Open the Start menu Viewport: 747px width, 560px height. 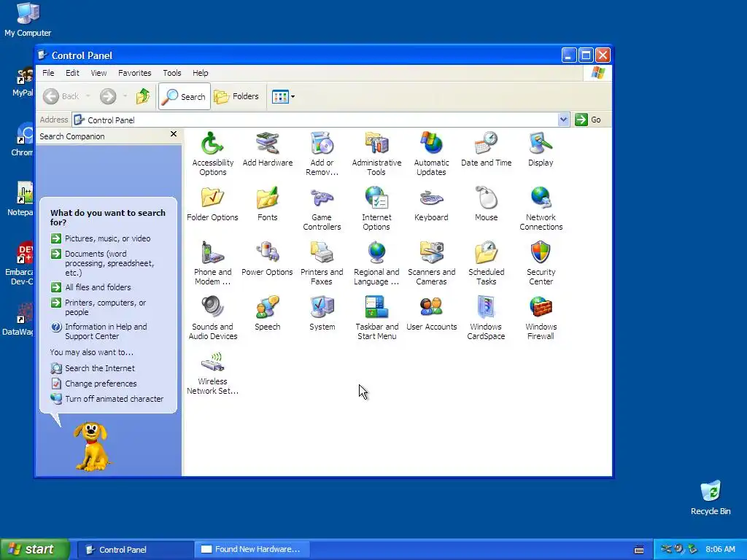pyautogui.click(x=34, y=549)
